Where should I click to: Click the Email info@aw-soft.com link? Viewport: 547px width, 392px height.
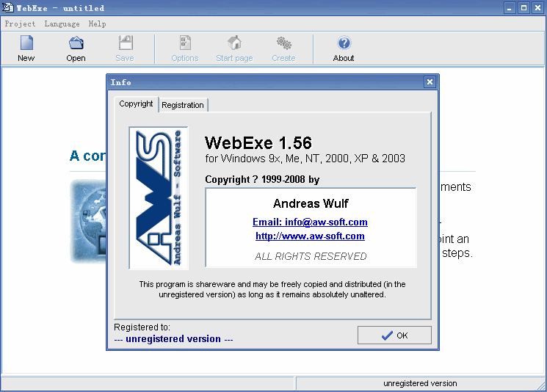point(310,222)
